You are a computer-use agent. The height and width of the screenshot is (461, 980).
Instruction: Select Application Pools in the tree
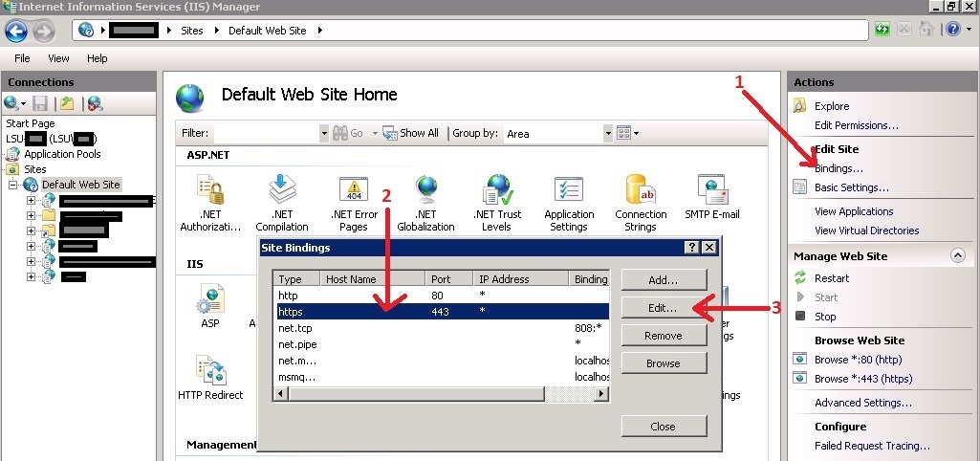click(62, 154)
